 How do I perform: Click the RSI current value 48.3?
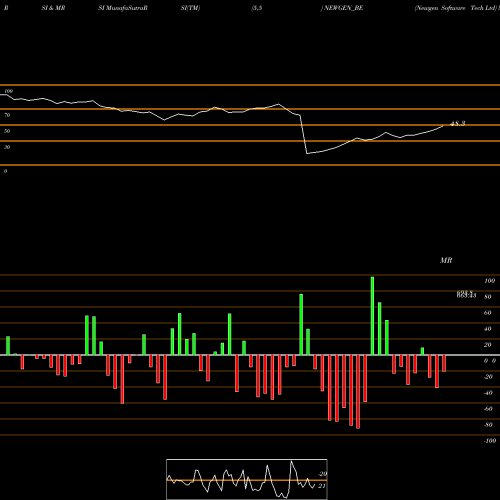tap(458, 124)
